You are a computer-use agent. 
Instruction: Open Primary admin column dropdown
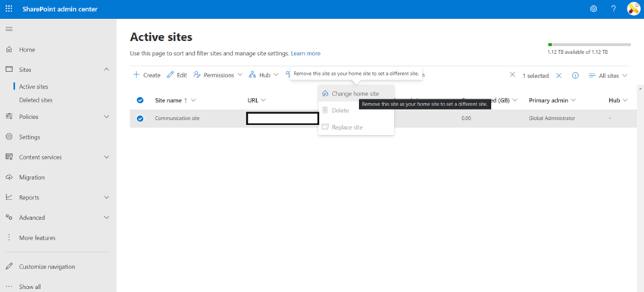pos(552,100)
